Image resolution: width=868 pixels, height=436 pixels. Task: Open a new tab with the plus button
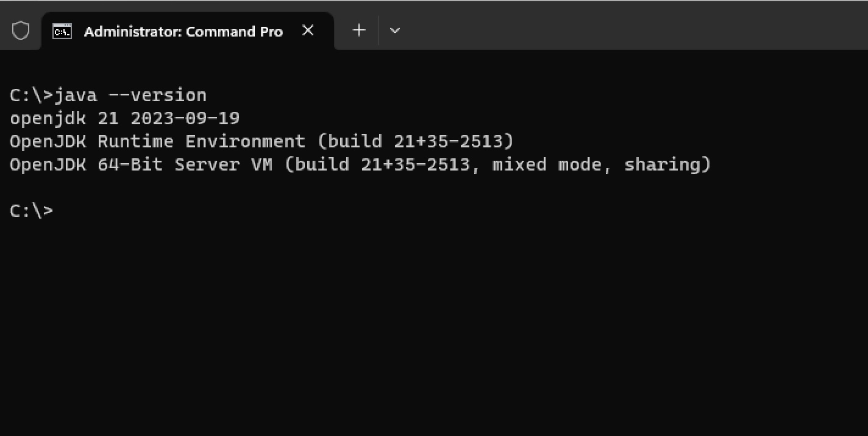[x=359, y=30]
